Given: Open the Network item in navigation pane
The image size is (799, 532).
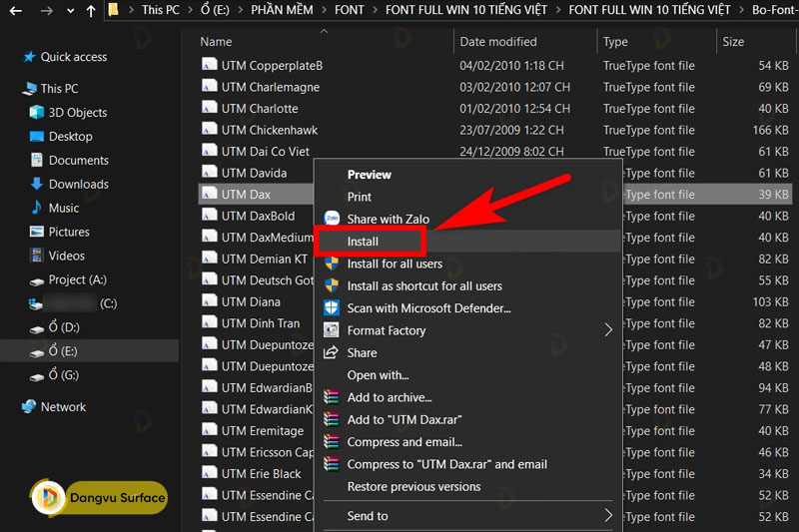Looking at the screenshot, I should point(63,407).
